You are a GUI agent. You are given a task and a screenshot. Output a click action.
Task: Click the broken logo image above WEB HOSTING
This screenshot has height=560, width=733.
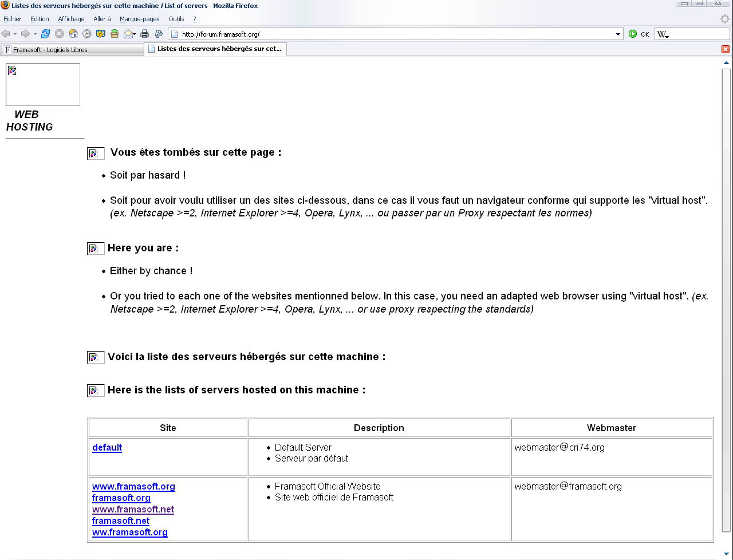coord(43,85)
